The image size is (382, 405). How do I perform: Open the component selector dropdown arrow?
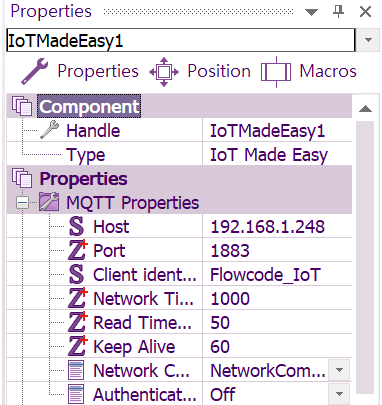click(368, 40)
